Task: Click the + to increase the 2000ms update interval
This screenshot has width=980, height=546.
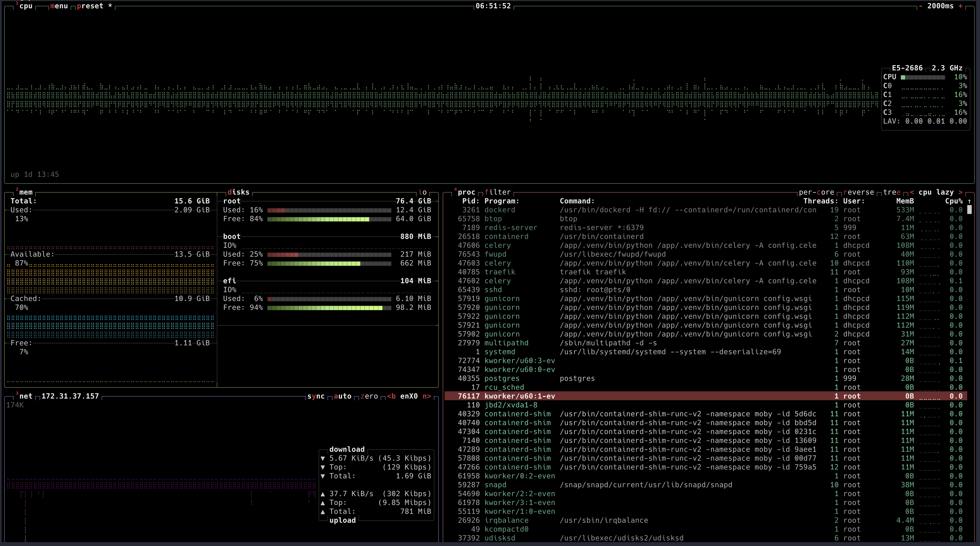Action: point(961,6)
